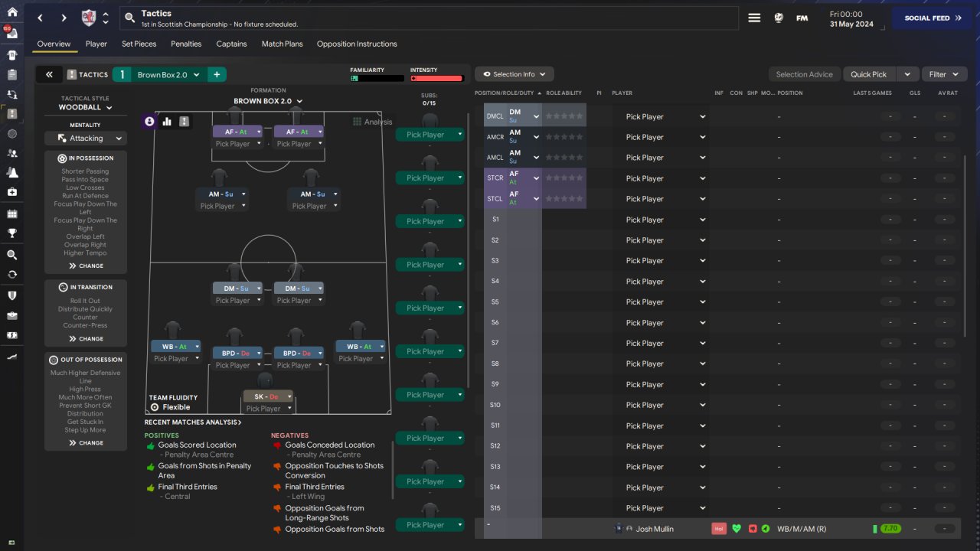Image resolution: width=980 pixels, height=551 pixels.
Task: Click the red Intensity bar
Action: click(436, 78)
